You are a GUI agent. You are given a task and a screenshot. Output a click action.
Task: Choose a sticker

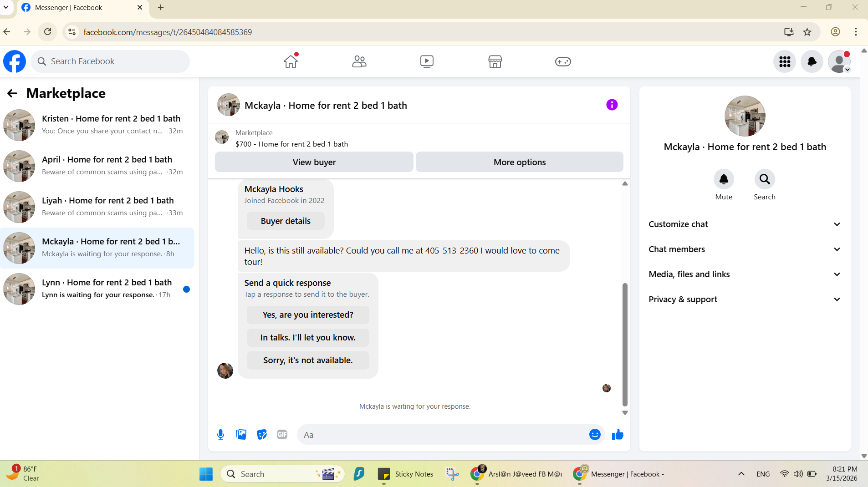coord(262,435)
